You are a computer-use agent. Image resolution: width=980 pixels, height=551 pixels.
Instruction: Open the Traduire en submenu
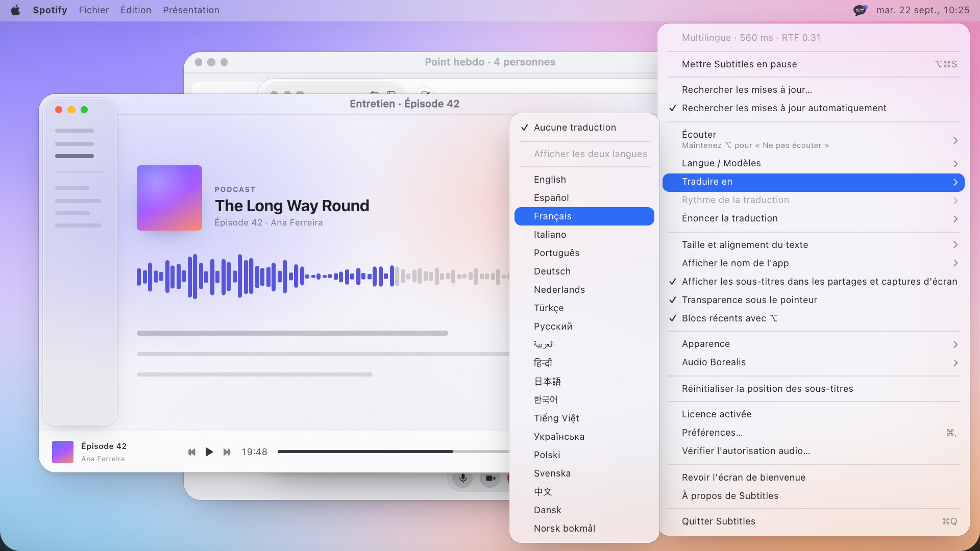(x=814, y=182)
